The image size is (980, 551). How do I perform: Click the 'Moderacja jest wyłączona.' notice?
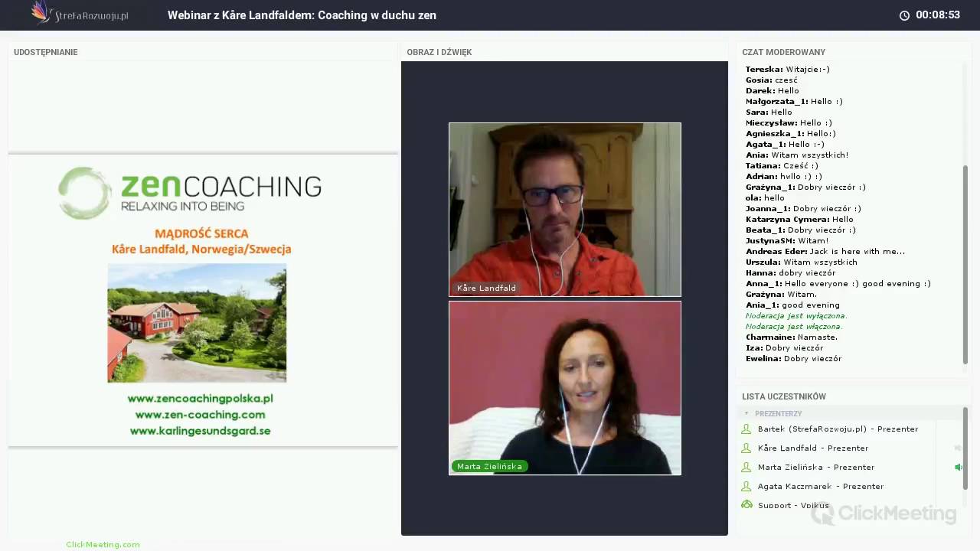(x=796, y=316)
